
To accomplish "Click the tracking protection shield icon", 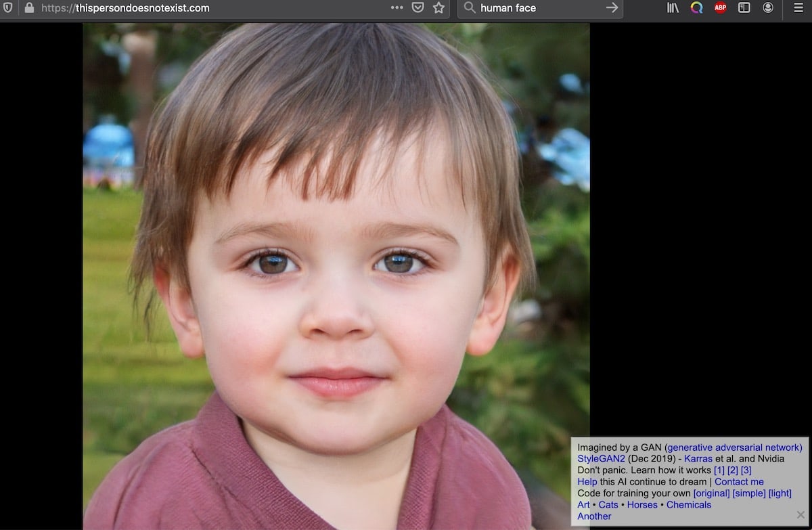I will (8, 8).
